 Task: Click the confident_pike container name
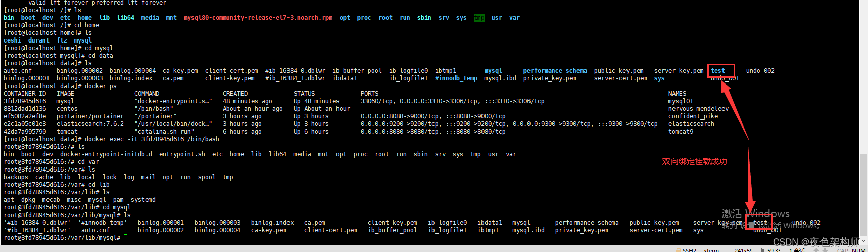pyautogui.click(x=693, y=116)
